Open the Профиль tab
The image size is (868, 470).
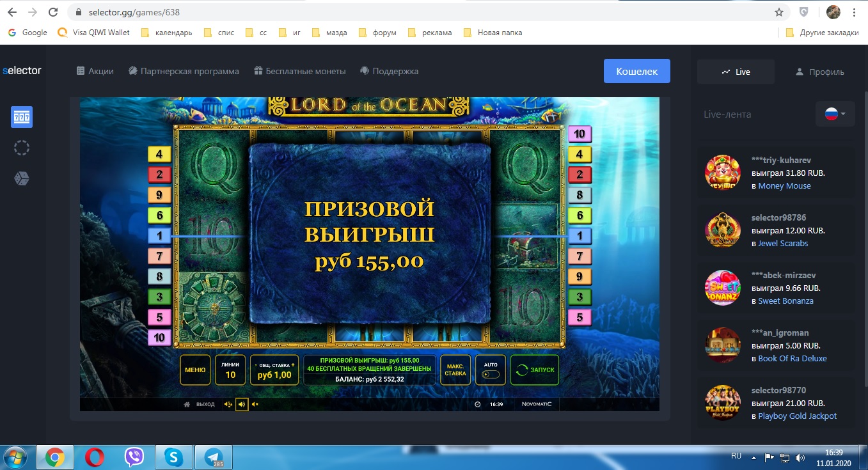(819, 72)
